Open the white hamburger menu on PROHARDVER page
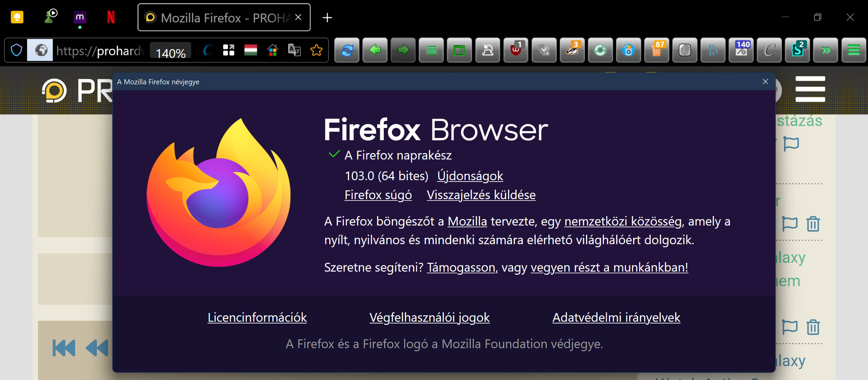Screen dimensions: 868x380 pyautogui.click(x=810, y=89)
